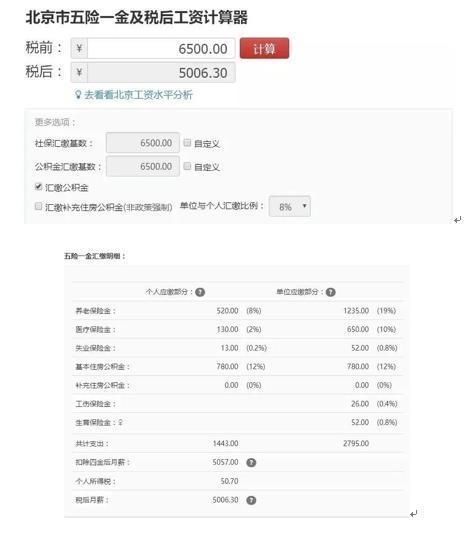Click the 补充住房公积金 row label
Image resolution: width=468 pixels, height=544 pixels.
pyautogui.click(x=102, y=385)
